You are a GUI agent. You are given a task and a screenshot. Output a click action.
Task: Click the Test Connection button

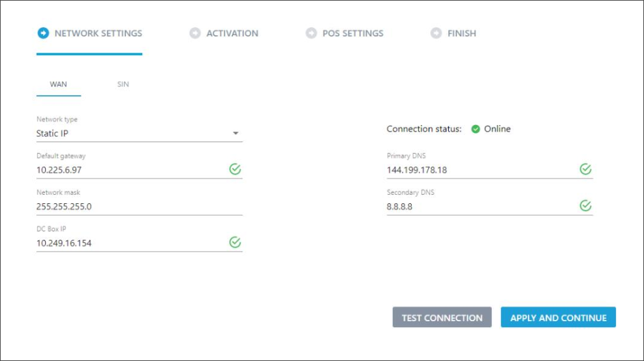point(442,317)
